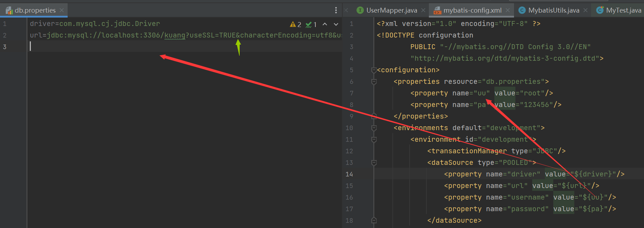
Task: Go to next highlighted problem arrow
Action: pos(336,24)
